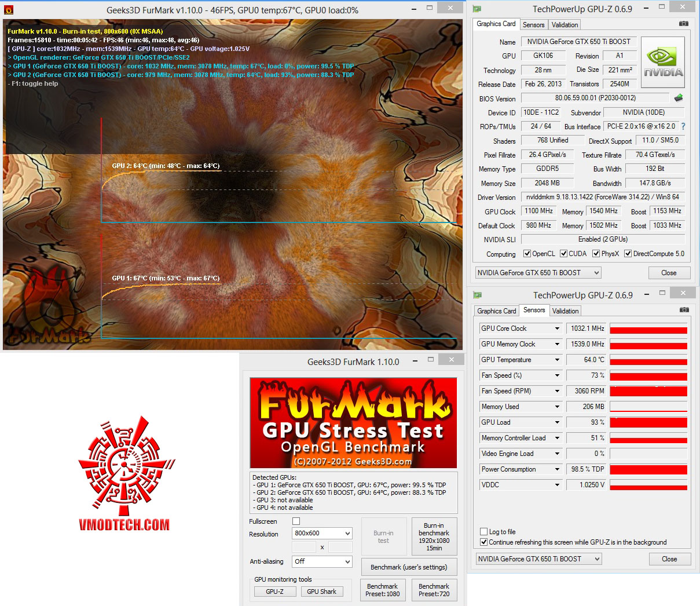The height and width of the screenshot is (606, 700).
Task: Select Graphics Card tab in top GPU-Z window
Action: [x=496, y=24]
